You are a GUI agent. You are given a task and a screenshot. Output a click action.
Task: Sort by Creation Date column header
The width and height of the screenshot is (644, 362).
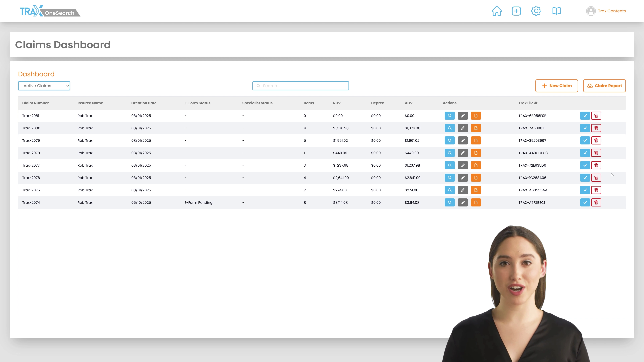[x=144, y=103]
